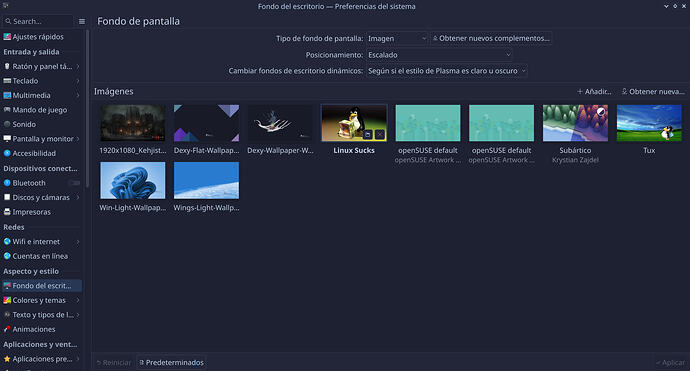This screenshot has height=371, width=690.
Task: Click the Ajustes rápidos icon in the sidebar
Action: pos(7,37)
